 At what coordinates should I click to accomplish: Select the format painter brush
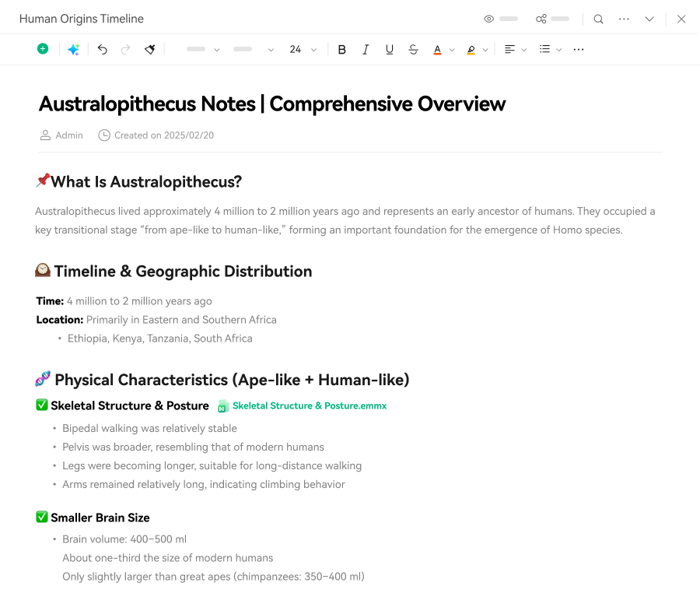[x=150, y=49]
